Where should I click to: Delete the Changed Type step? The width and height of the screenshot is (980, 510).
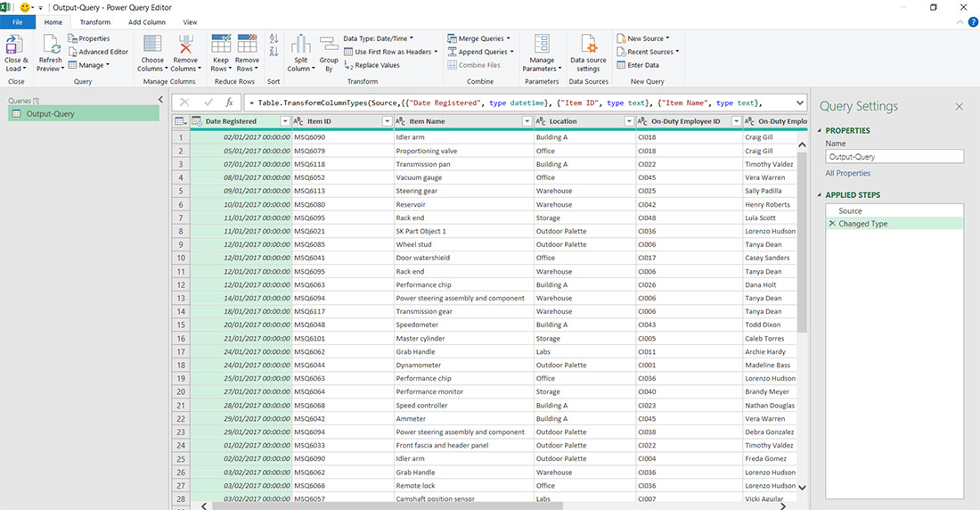click(832, 224)
